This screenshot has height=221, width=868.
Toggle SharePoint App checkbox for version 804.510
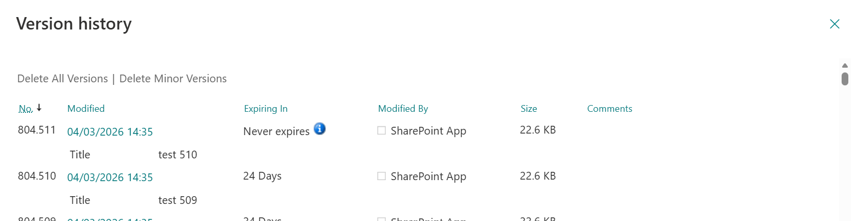[x=381, y=176]
